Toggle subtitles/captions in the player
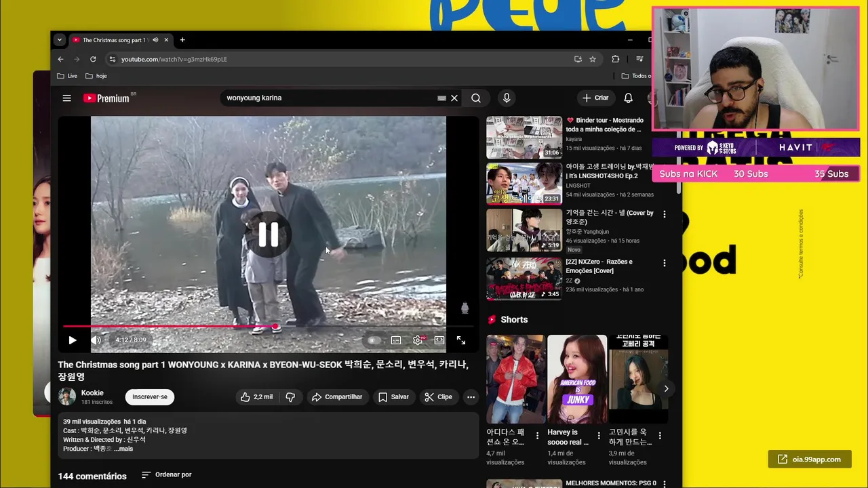 coord(396,340)
